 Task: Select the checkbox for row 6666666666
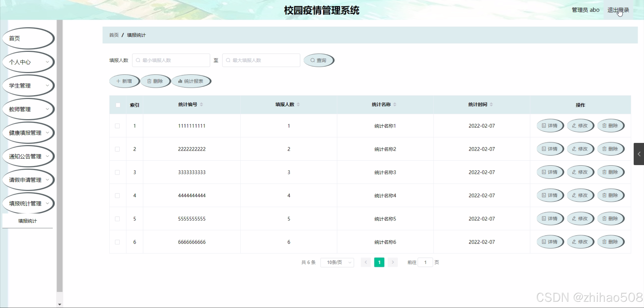(117, 242)
